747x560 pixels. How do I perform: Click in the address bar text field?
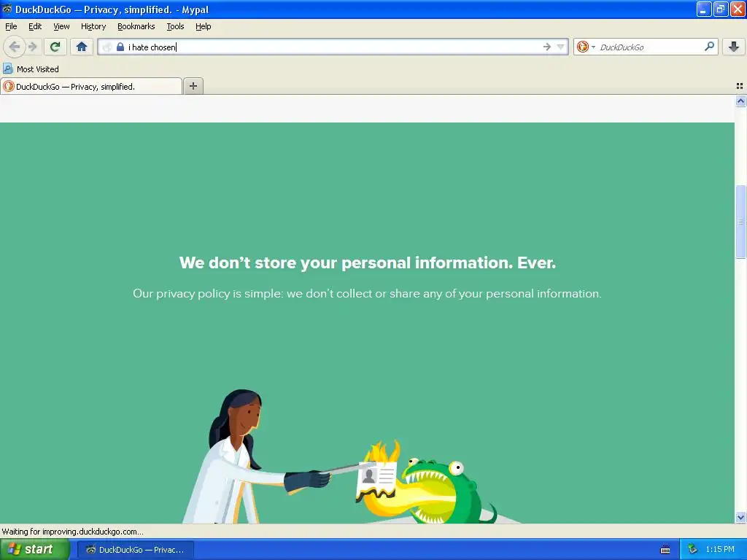point(333,47)
